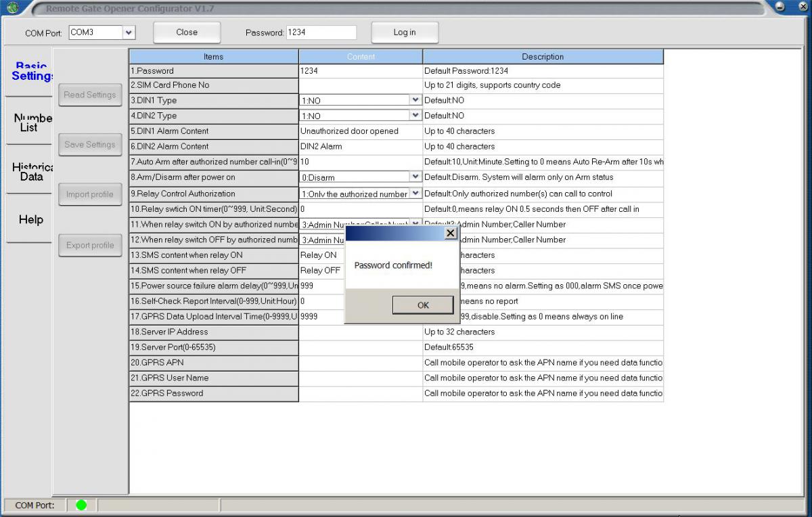Click the Import profile button
The width and height of the screenshot is (812, 517).
[90, 194]
